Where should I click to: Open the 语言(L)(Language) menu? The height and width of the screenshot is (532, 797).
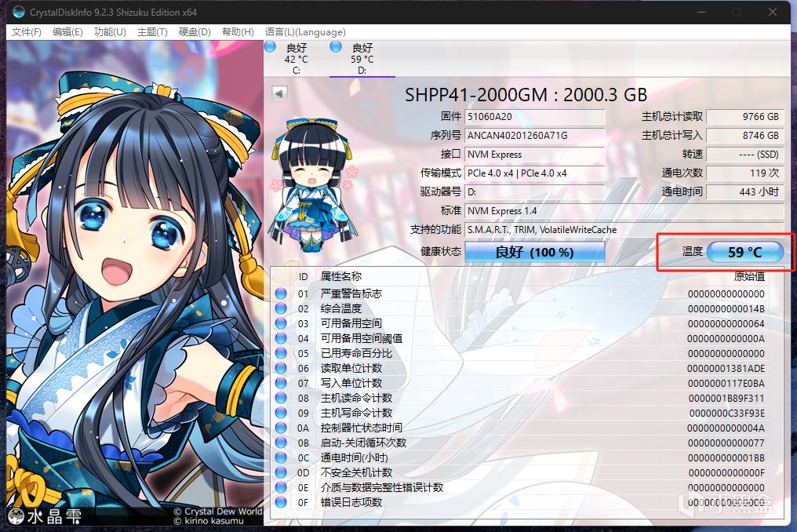coord(305,32)
